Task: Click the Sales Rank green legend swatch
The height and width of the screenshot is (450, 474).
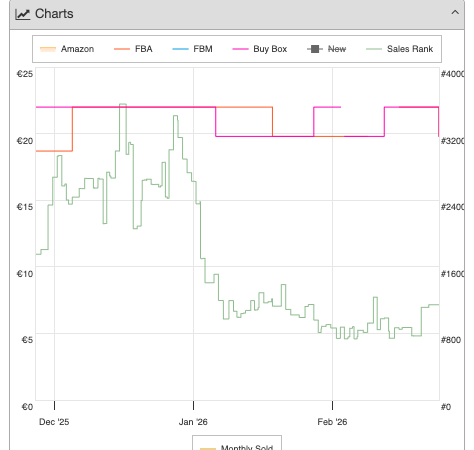Action: click(374, 49)
